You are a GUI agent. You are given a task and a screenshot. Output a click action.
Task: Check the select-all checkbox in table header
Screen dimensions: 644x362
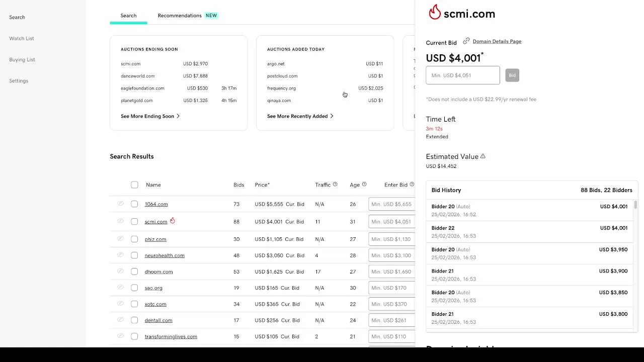coord(134,185)
